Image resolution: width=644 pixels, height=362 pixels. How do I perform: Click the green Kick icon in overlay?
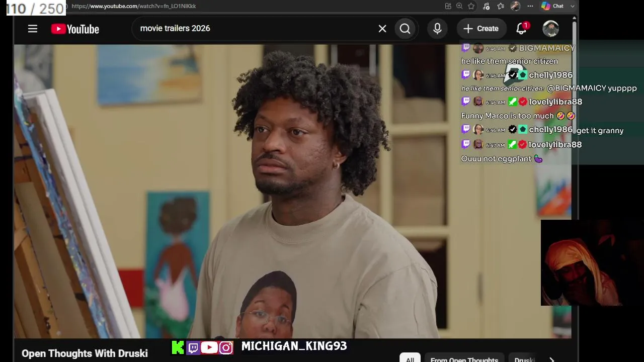(x=178, y=347)
